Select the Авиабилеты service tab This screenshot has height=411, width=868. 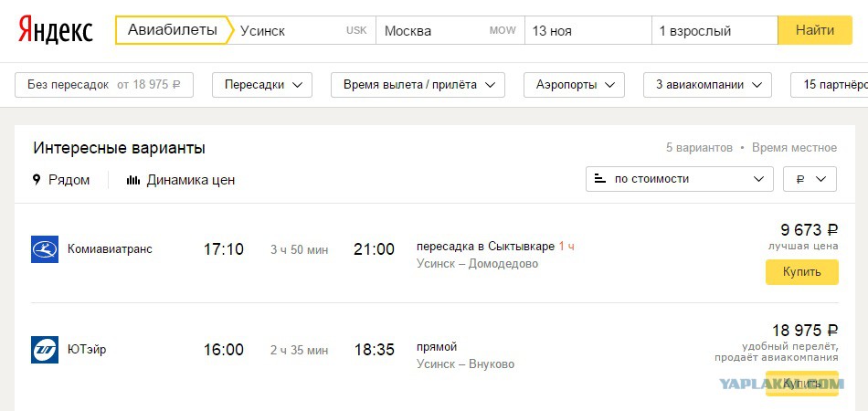173,30
